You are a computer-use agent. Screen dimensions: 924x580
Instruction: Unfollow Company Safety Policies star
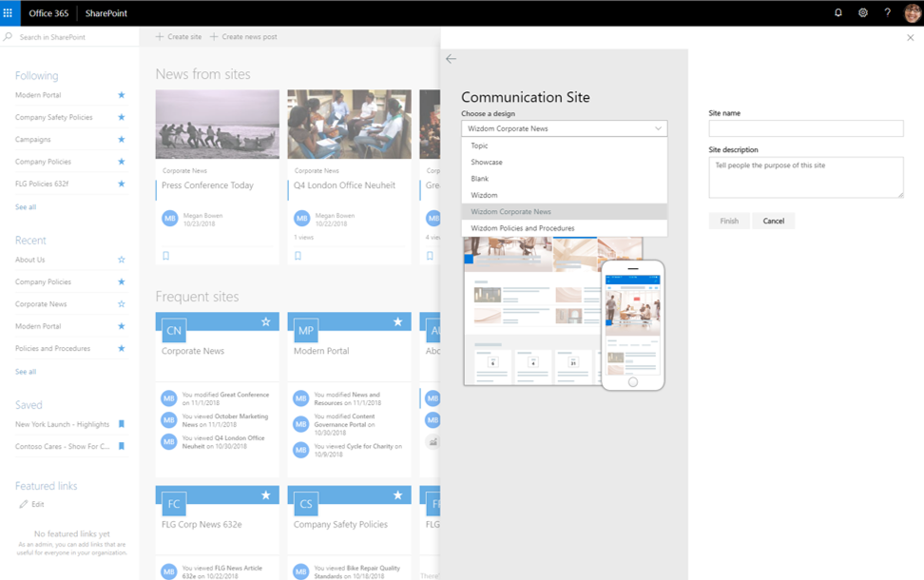(x=122, y=117)
